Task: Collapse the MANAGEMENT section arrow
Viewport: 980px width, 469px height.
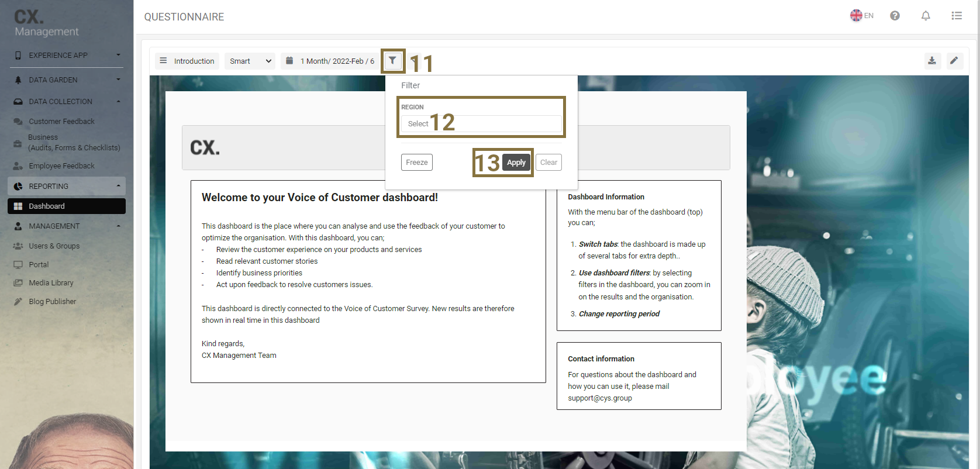Action: (118, 226)
